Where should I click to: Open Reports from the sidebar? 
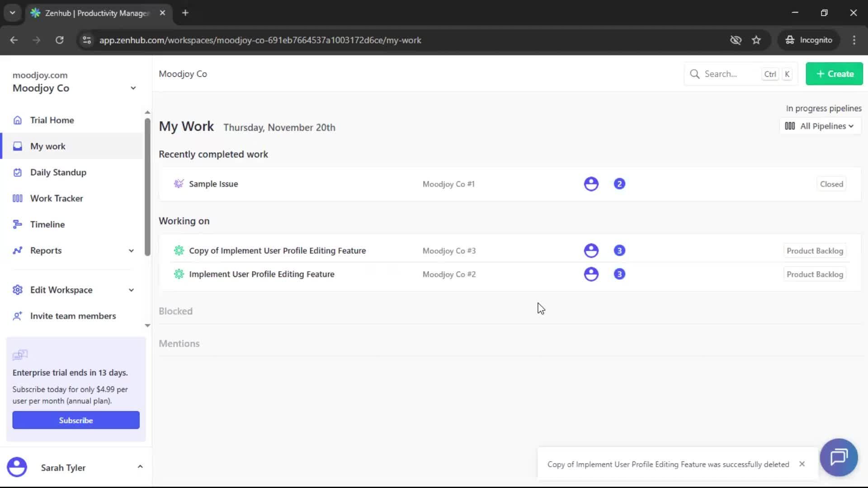click(46, 250)
